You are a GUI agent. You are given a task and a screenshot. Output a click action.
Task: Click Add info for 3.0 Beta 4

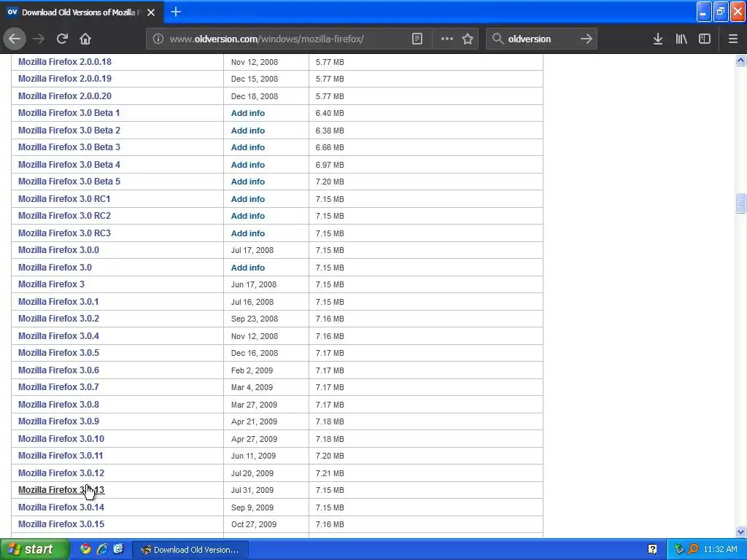pyautogui.click(x=248, y=165)
